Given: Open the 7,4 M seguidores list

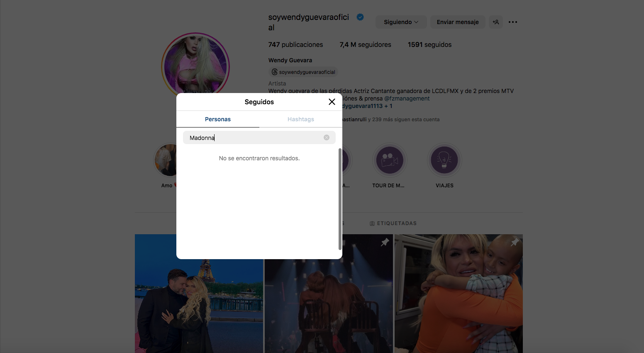Looking at the screenshot, I should click(x=365, y=44).
